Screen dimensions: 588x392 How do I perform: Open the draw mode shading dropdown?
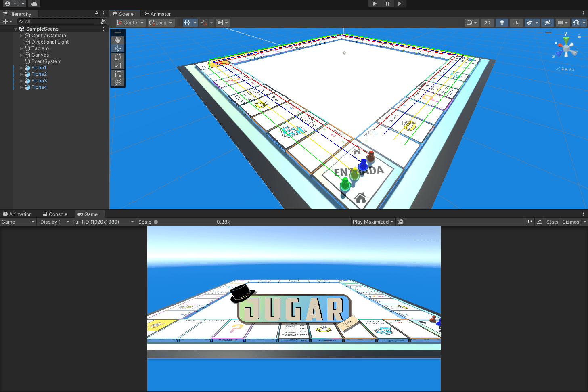(471, 23)
